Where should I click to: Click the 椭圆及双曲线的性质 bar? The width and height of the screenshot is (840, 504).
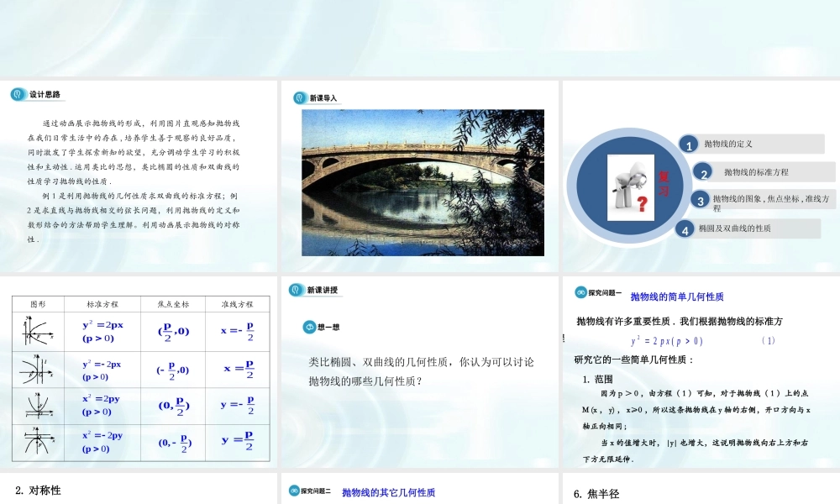click(x=757, y=228)
